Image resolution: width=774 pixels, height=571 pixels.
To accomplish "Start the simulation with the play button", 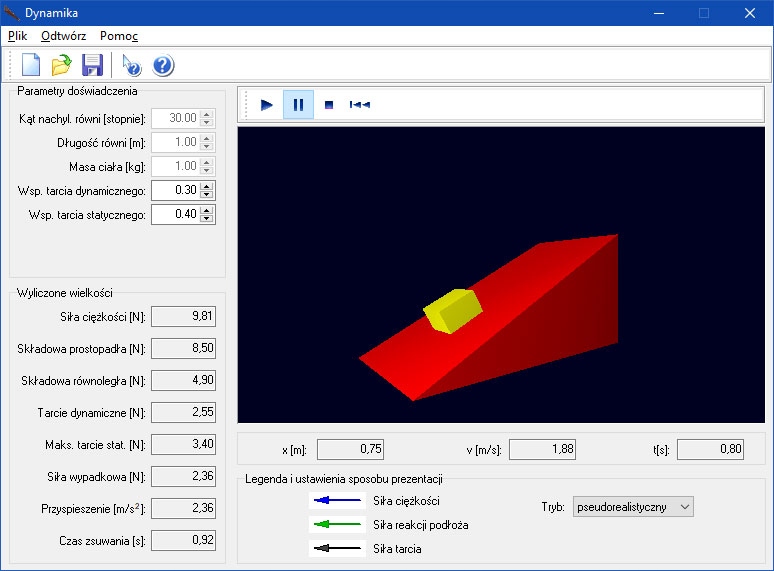I will pyautogui.click(x=267, y=104).
